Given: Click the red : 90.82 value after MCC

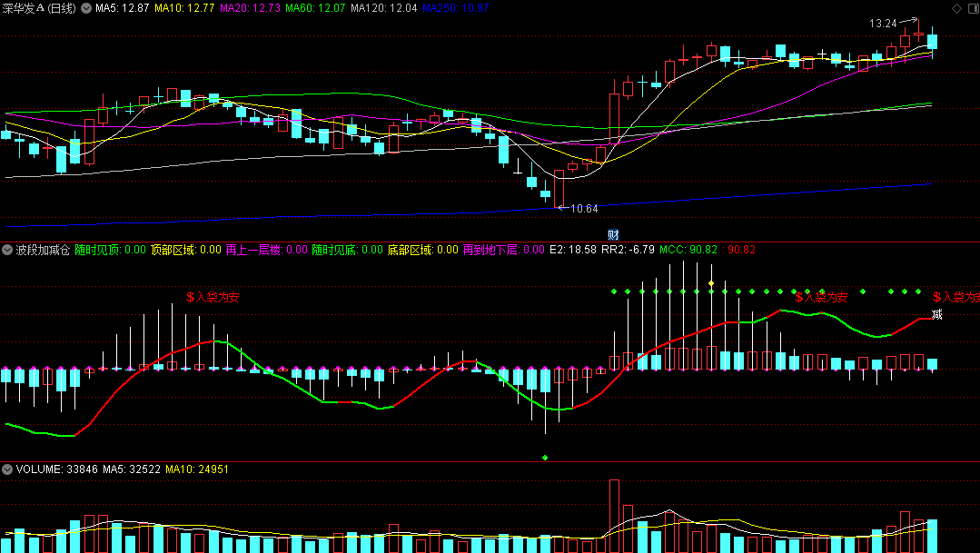Looking at the screenshot, I should coord(738,250).
